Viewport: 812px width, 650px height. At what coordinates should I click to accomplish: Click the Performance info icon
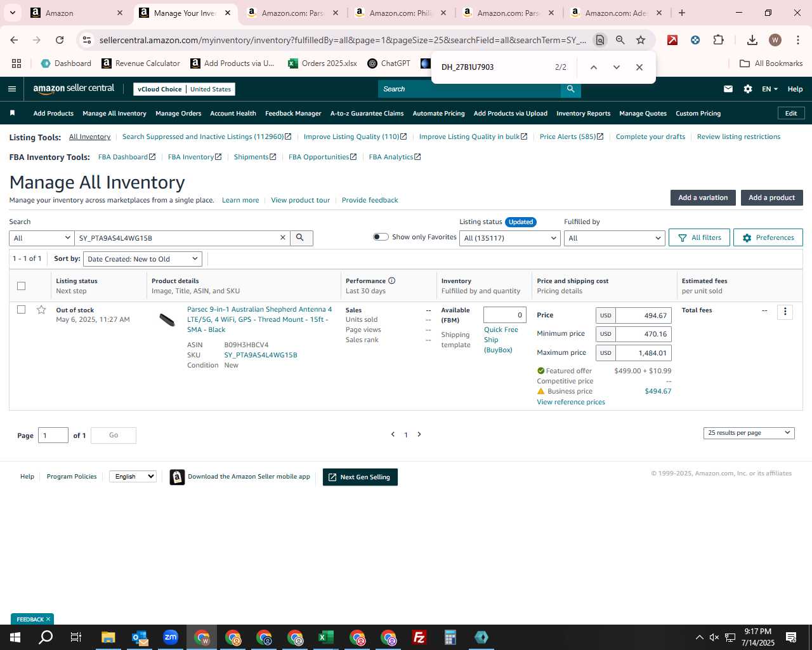click(391, 281)
